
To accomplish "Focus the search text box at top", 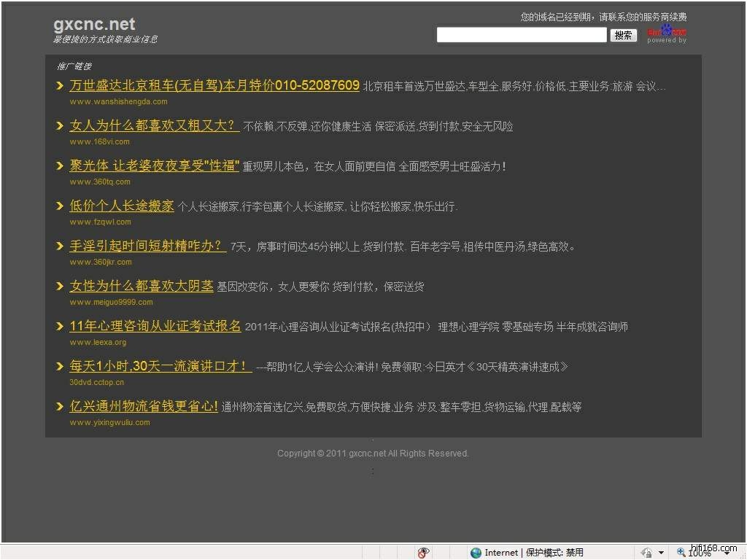I will pos(521,35).
